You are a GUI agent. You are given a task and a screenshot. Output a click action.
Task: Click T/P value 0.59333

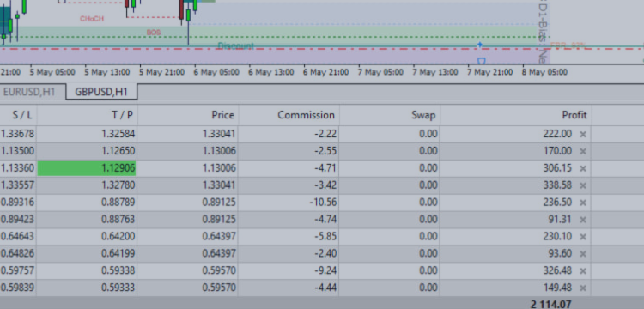point(118,288)
